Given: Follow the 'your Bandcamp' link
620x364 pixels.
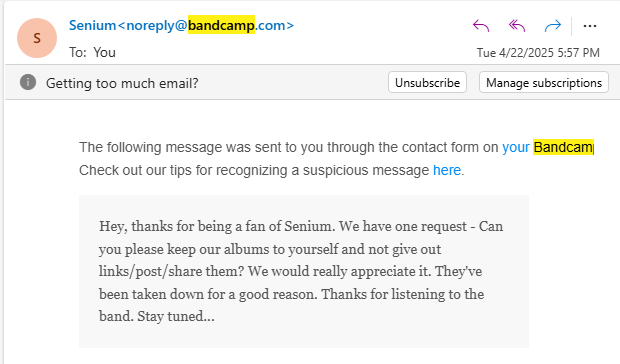Looking at the screenshot, I should coord(548,147).
